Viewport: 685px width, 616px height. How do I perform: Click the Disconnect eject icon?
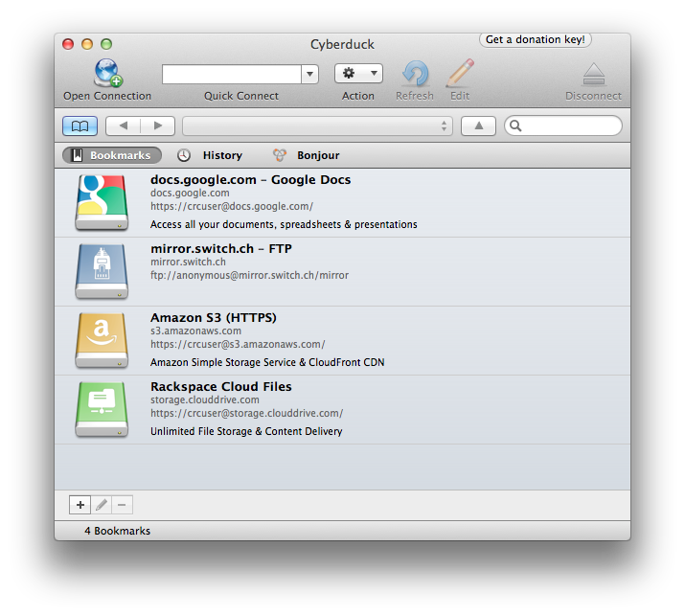[594, 74]
